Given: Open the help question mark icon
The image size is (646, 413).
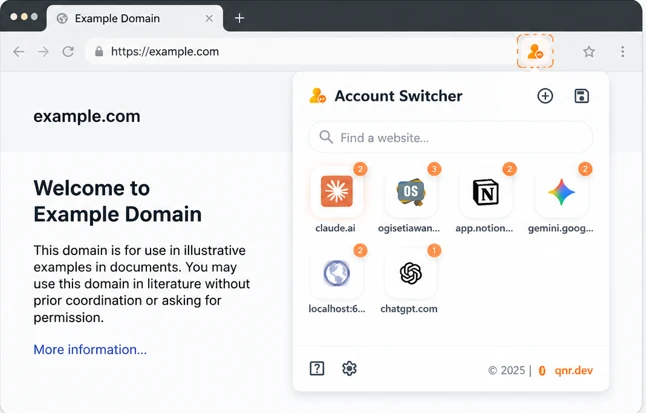Looking at the screenshot, I should [x=317, y=368].
